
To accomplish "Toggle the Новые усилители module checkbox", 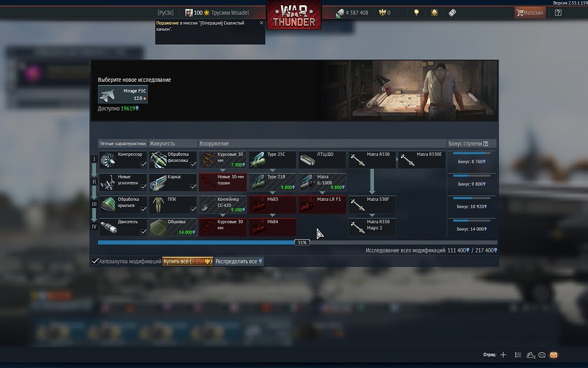I will (143, 187).
